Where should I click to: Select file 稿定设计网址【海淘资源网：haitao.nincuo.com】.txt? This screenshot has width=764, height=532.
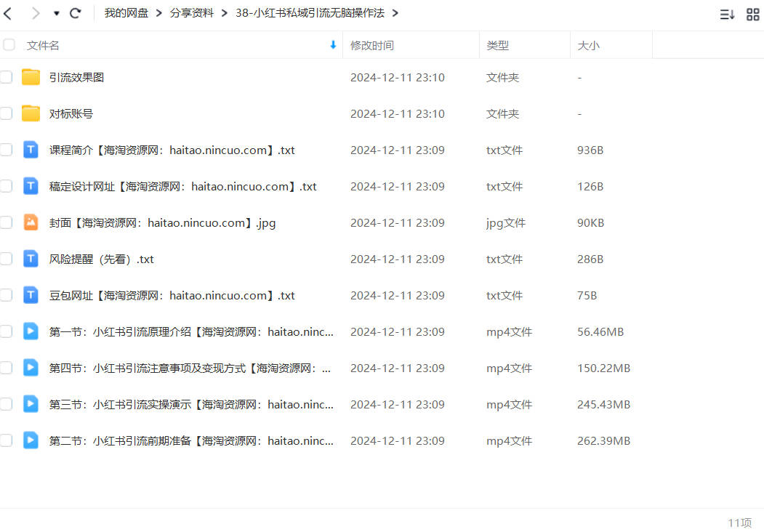182,187
